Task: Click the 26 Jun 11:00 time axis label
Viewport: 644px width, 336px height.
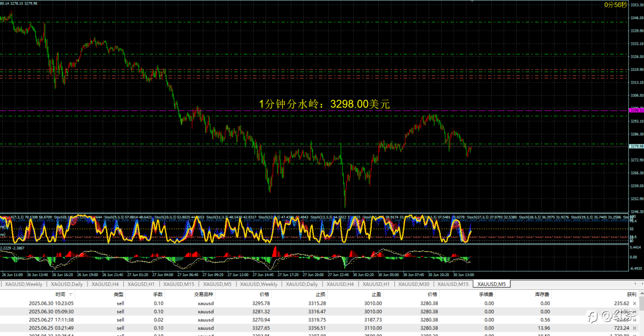Action: click(13, 275)
